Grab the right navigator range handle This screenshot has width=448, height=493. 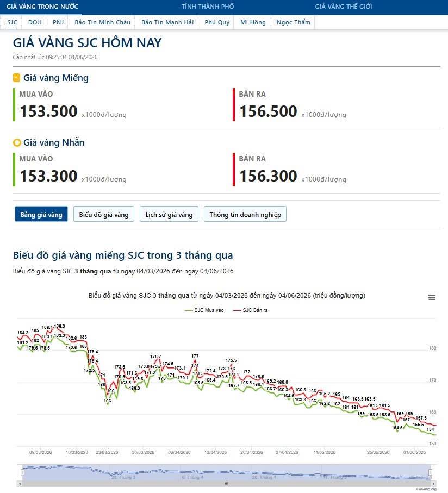pyautogui.click(x=431, y=472)
